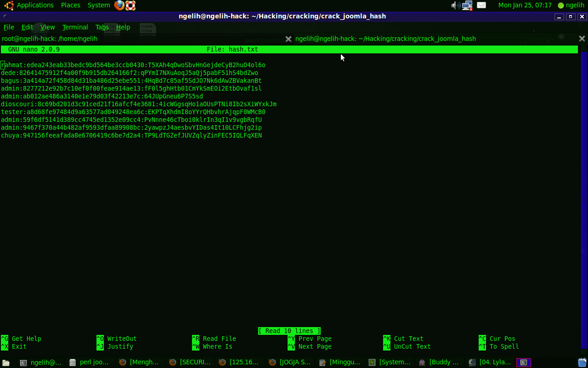
Task: Click the ^G Get Help shortcut
Action: (21, 339)
